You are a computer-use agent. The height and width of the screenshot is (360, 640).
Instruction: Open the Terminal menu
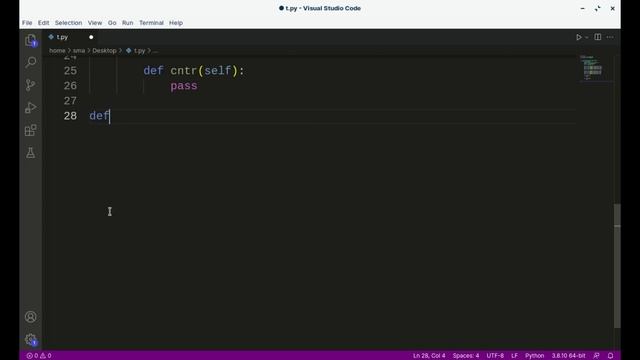(151, 23)
